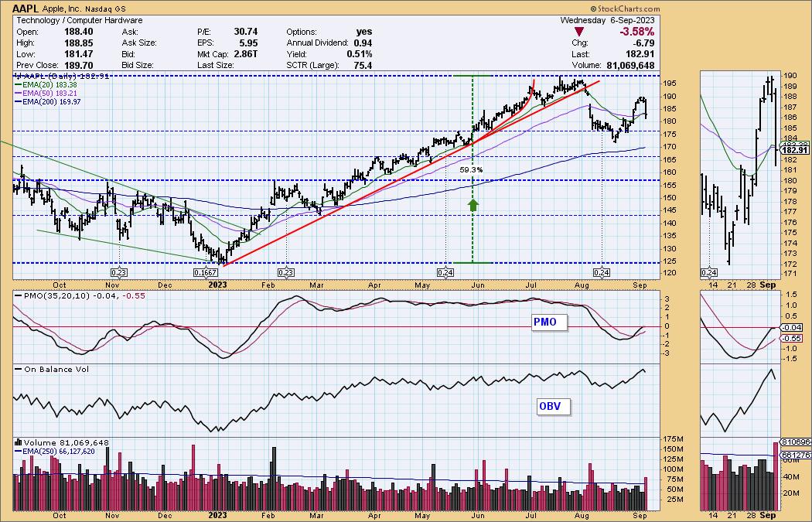Click the 40M label on zoom volume axis

click(x=791, y=476)
